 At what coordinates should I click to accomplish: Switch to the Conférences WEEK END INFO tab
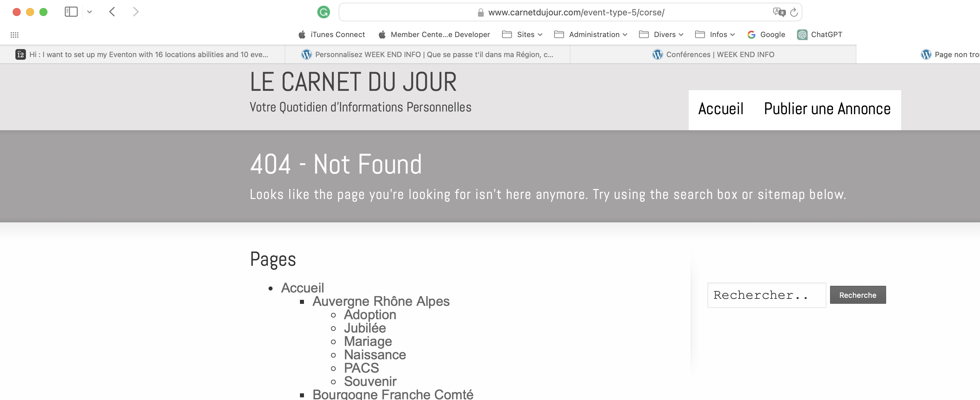[713, 54]
